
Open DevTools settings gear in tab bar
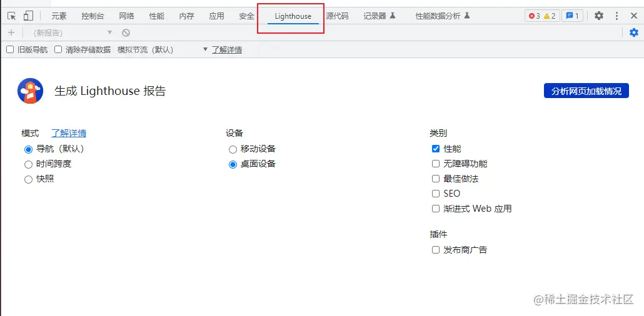(x=599, y=16)
